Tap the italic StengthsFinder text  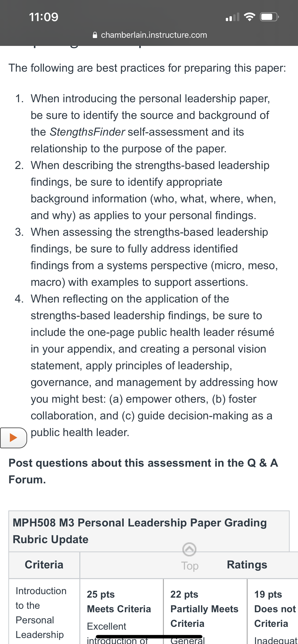pos(87,132)
